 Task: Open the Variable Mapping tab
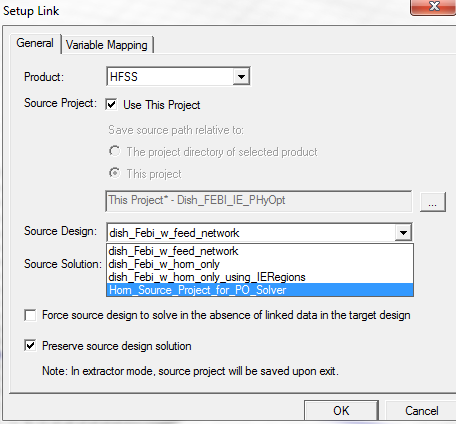[107, 45]
